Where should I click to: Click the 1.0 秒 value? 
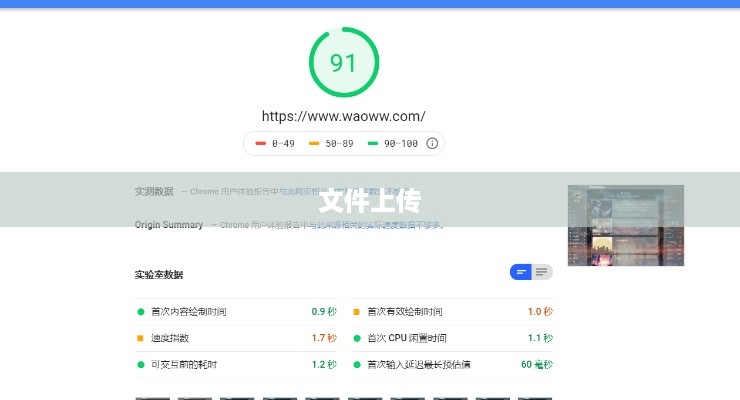click(540, 311)
